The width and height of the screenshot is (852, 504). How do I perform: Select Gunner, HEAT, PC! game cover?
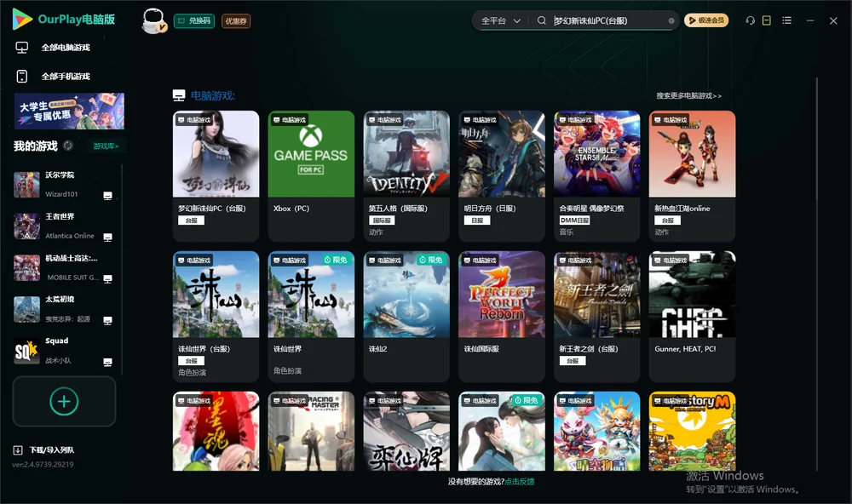point(692,295)
